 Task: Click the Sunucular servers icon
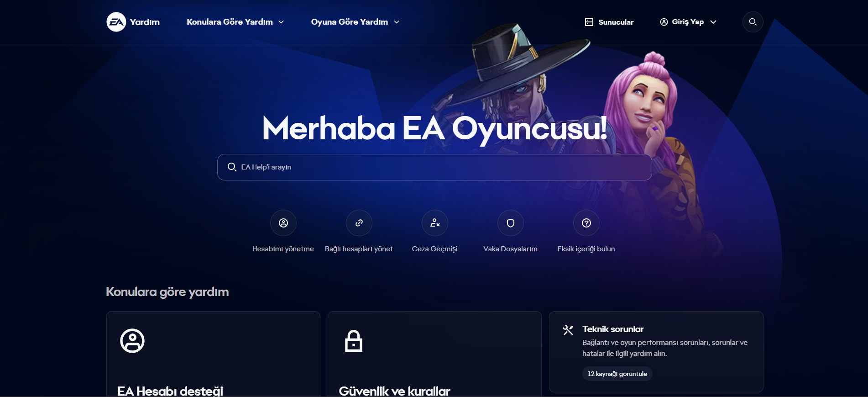pyautogui.click(x=589, y=22)
